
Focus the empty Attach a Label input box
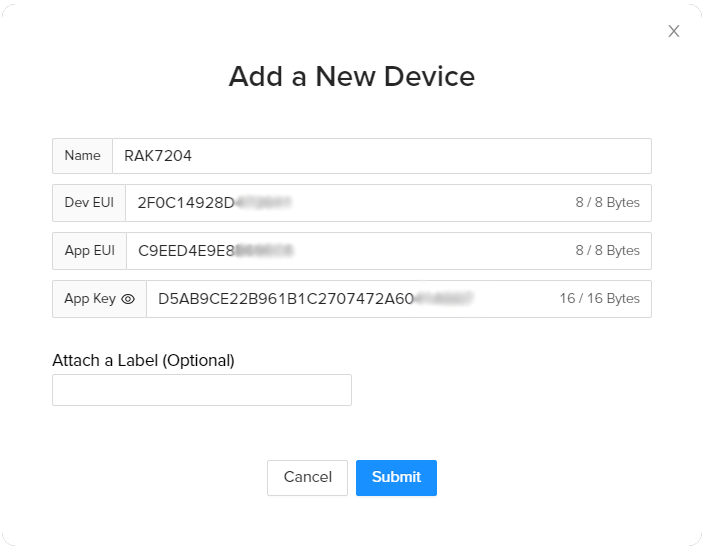[202, 390]
